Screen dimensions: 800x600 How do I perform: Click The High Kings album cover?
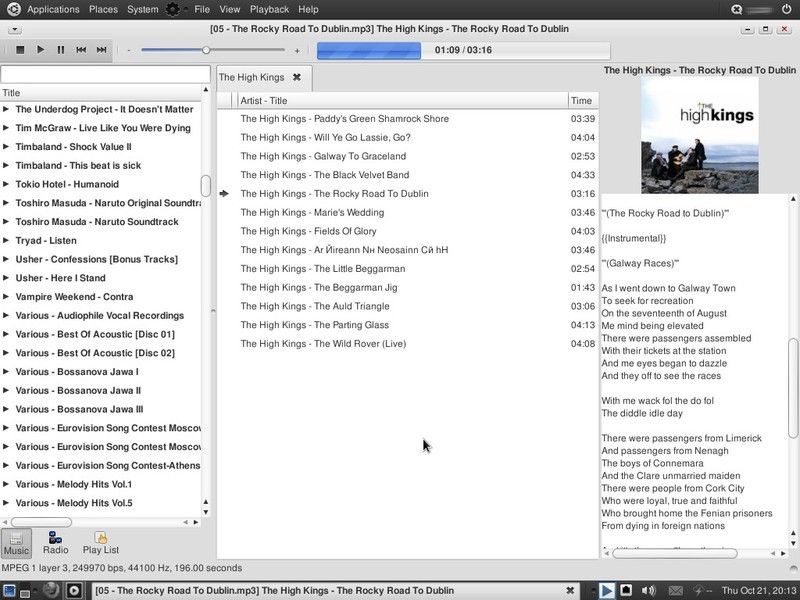699,135
